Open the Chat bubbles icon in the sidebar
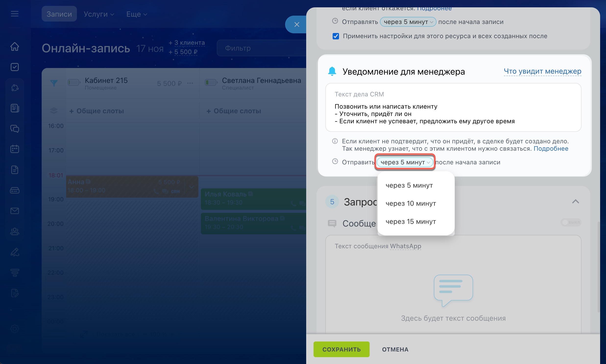 (x=14, y=128)
